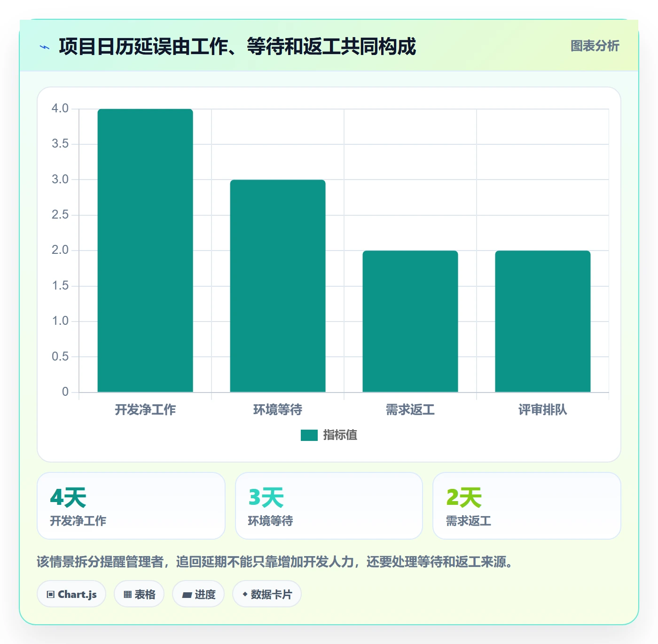Click 需求返工 label under the 2天 value

[469, 521]
